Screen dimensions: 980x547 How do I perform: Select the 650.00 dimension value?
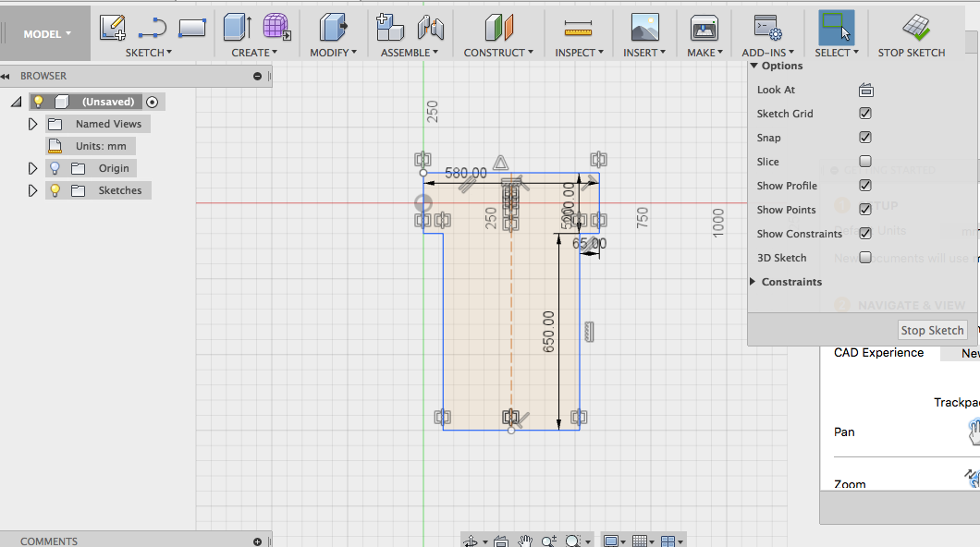click(548, 332)
